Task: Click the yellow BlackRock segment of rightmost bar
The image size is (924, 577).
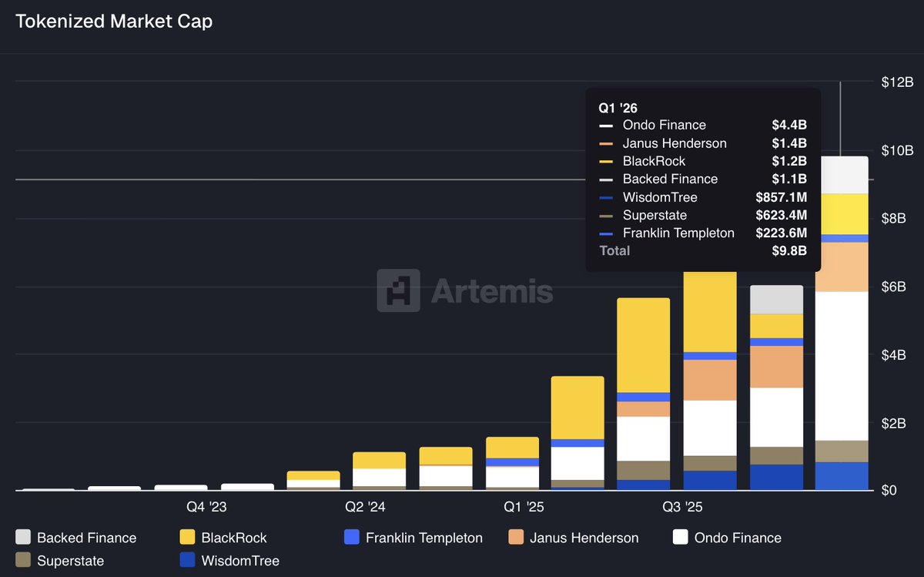Action: [x=842, y=213]
